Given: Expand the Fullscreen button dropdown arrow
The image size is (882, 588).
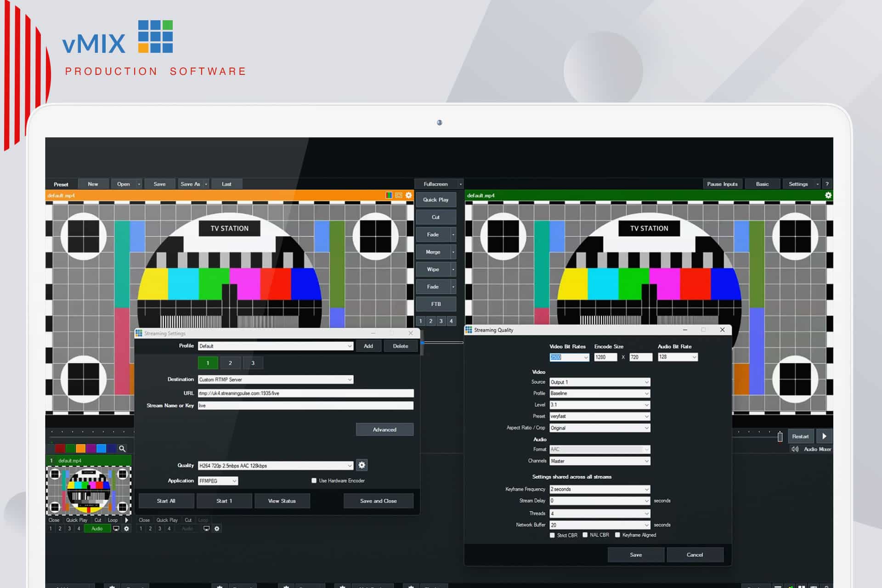Looking at the screenshot, I should 460,184.
